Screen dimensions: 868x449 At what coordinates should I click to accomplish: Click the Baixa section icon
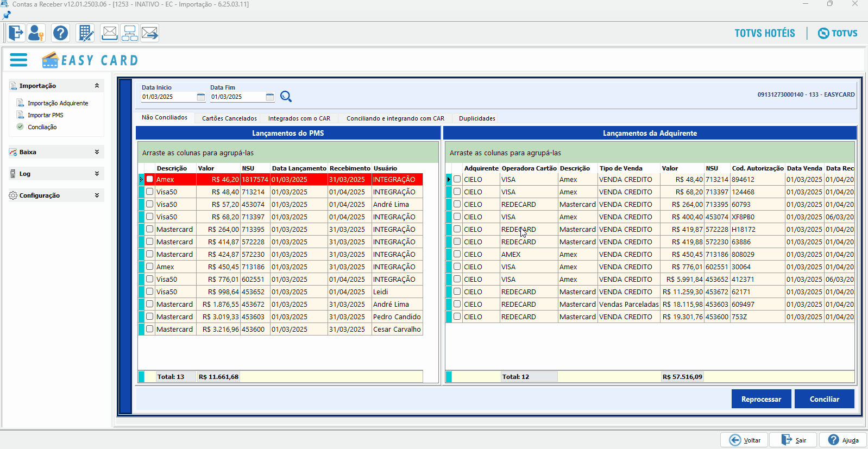click(x=13, y=152)
